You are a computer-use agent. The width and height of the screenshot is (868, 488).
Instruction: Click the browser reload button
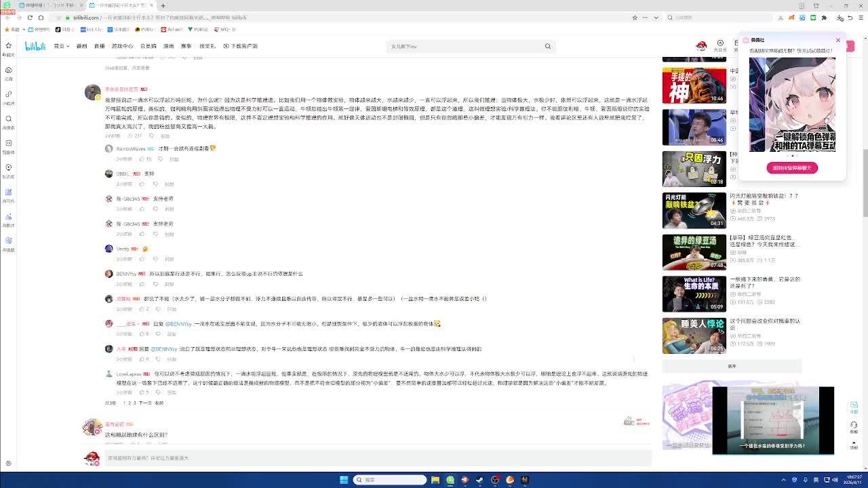pyautogui.click(x=30, y=18)
